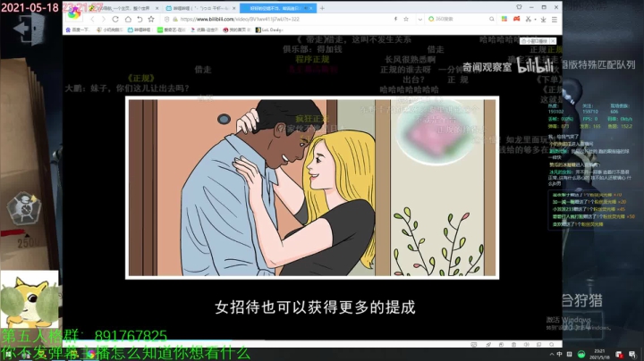
Task: Open the browser hamburger menu
Action: click(555, 20)
